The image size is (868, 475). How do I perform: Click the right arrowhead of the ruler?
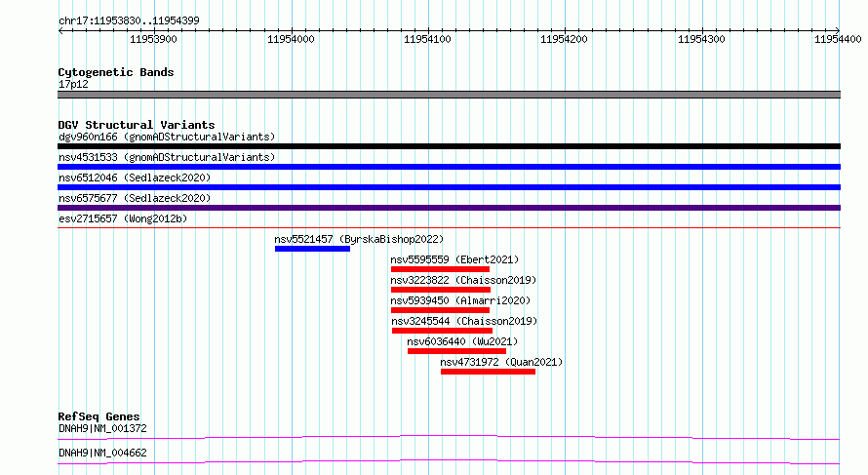click(x=838, y=30)
